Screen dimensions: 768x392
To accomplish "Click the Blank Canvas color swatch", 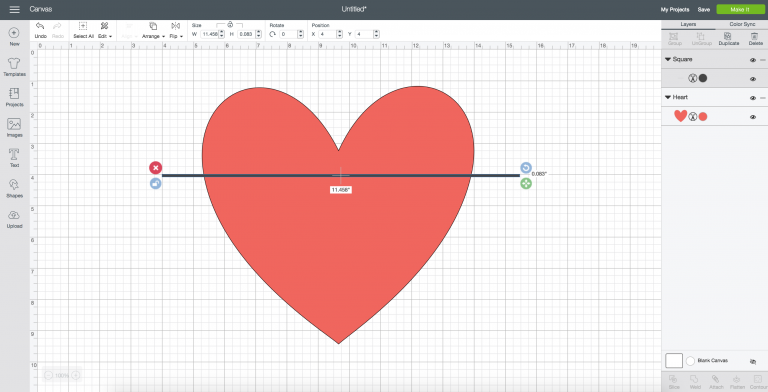I will tap(674, 361).
